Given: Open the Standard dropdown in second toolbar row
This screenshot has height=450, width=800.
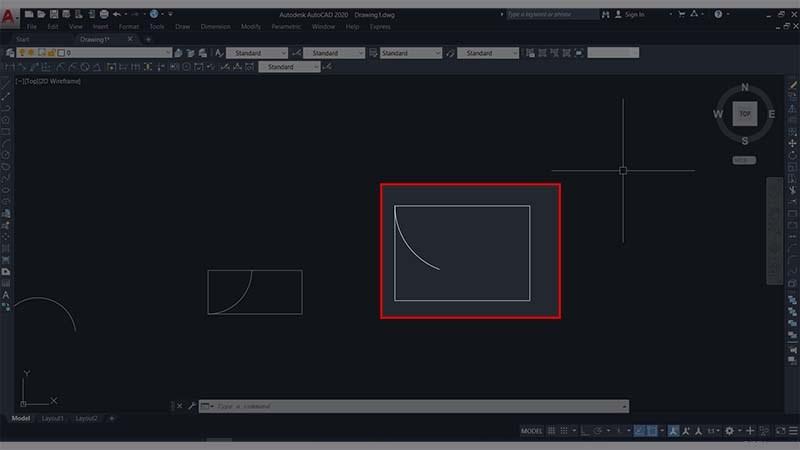Looking at the screenshot, I should pyautogui.click(x=289, y=67).
